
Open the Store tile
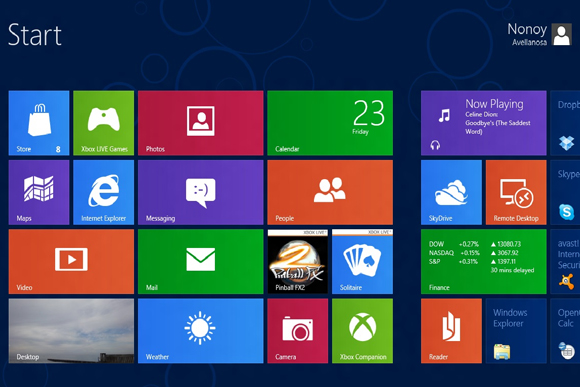39,123
